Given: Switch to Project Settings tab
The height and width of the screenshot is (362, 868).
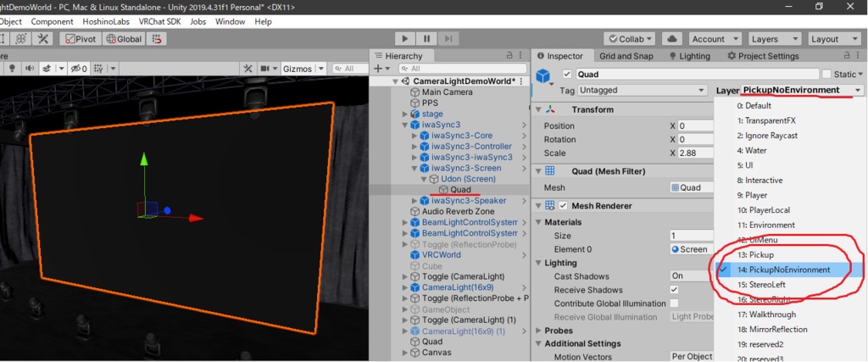Looking at the screenshot, I should point(764,56).
